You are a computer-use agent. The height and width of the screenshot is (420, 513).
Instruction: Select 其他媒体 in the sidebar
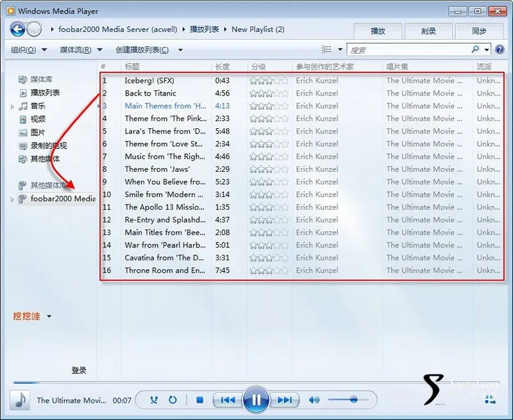tap(45, 159)
